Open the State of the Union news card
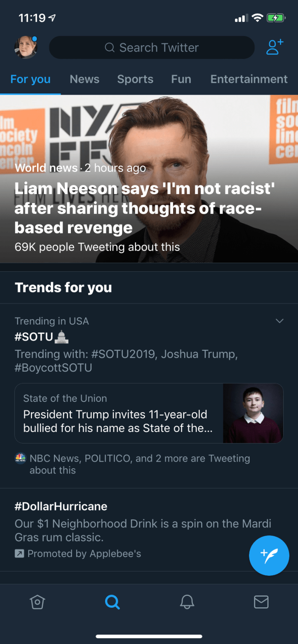 click(118, 414)
